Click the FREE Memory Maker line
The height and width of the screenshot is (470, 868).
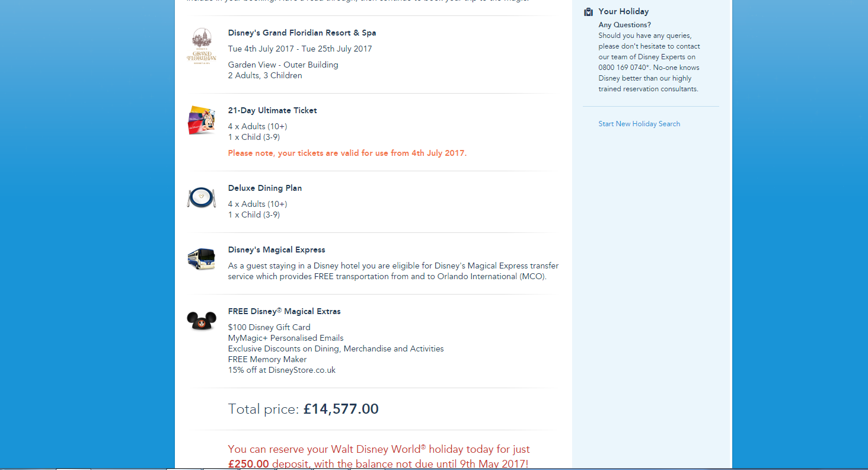click(x=267, y=360)
